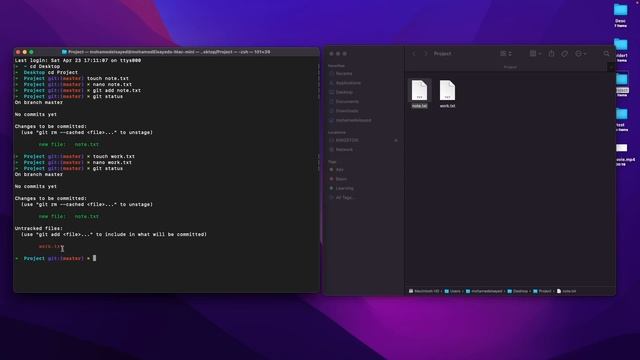Screen dimensions: 640x360
Task: Click the Terminal title bar folder icon
Action: 64,52
